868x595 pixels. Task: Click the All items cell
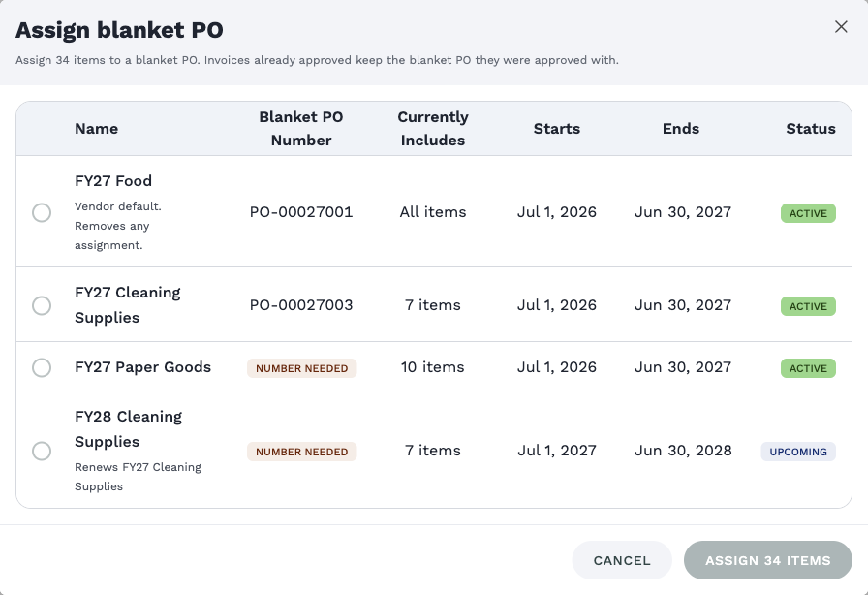433,212
